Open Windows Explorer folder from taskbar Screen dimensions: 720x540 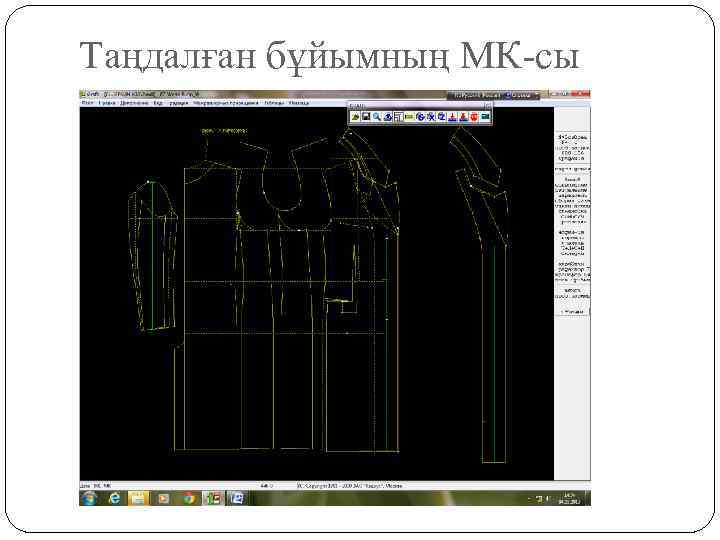138,498
